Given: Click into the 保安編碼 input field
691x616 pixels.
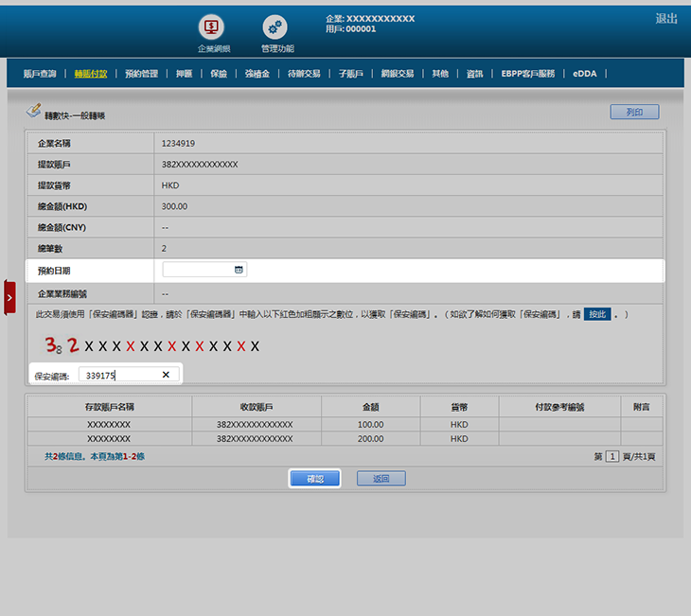Looking at the screenshot, I should (118, 375).
